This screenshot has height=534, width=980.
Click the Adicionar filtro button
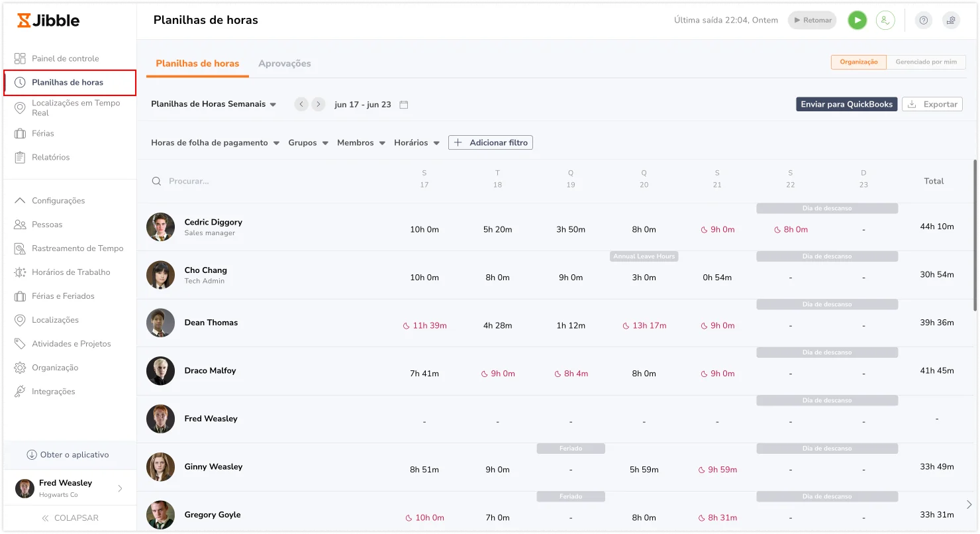(x=490, y=143)
